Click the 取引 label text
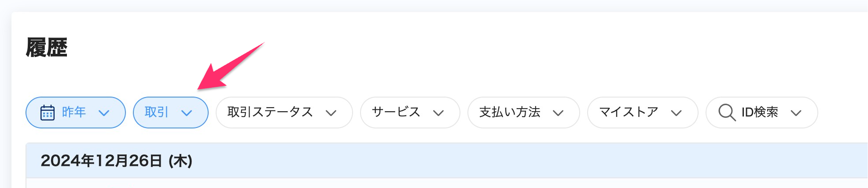 click(x=157, y=112)
